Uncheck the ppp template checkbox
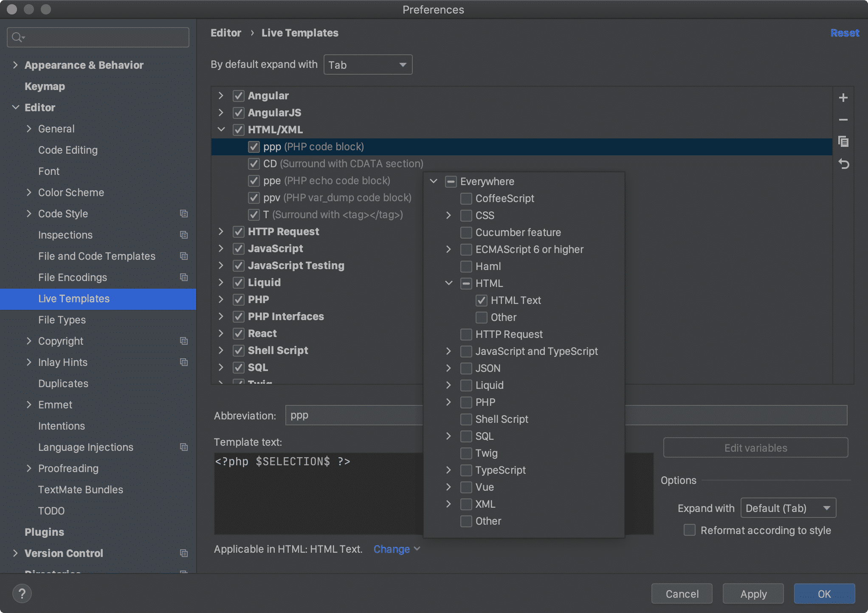The width and height of the screenshot is (868, 613). [254, 147]
